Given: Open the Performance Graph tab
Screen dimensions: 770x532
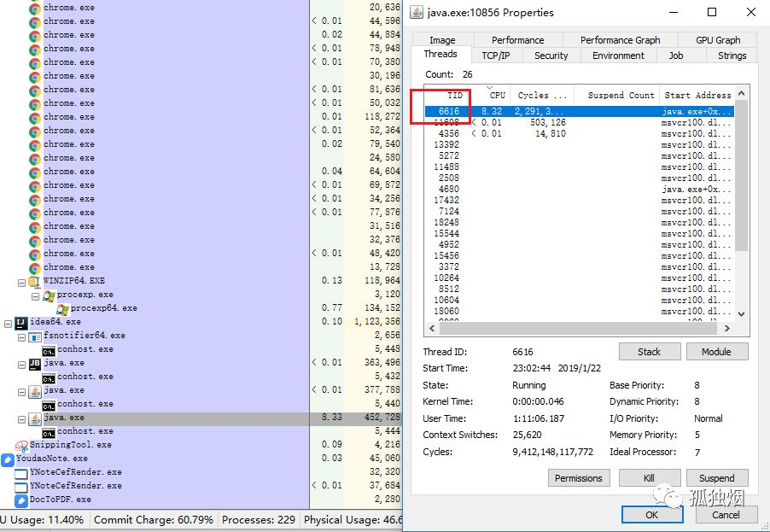Looking at the screenshot, I should 620,40.
